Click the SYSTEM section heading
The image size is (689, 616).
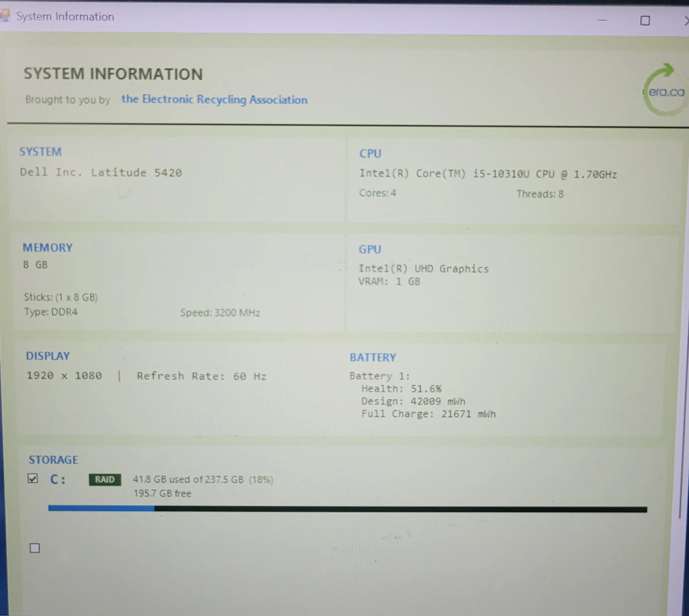click(41, 152)
